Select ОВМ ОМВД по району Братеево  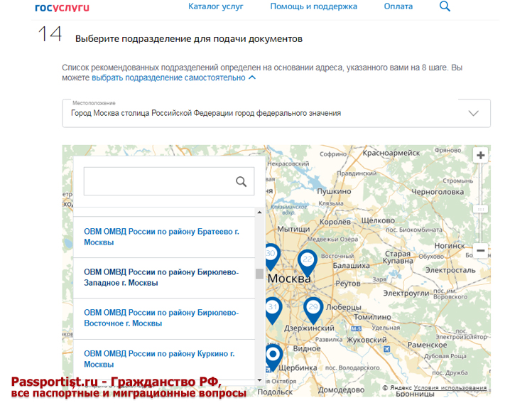click(x=164, y=237)
